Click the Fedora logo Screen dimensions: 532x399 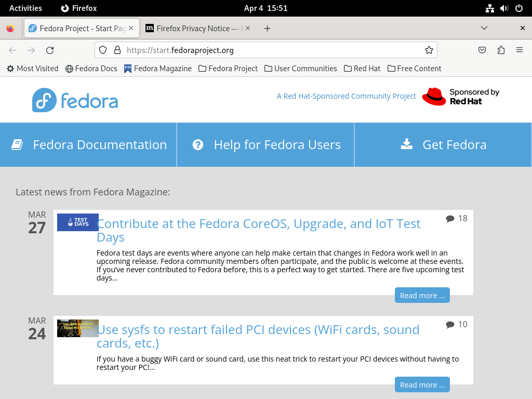click(75, 100)
